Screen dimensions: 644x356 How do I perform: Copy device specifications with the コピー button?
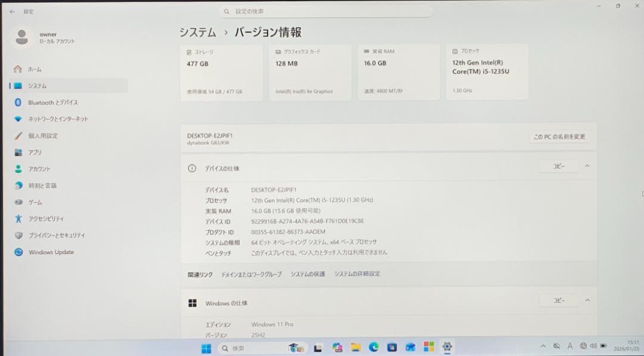[x=558, y=166]
